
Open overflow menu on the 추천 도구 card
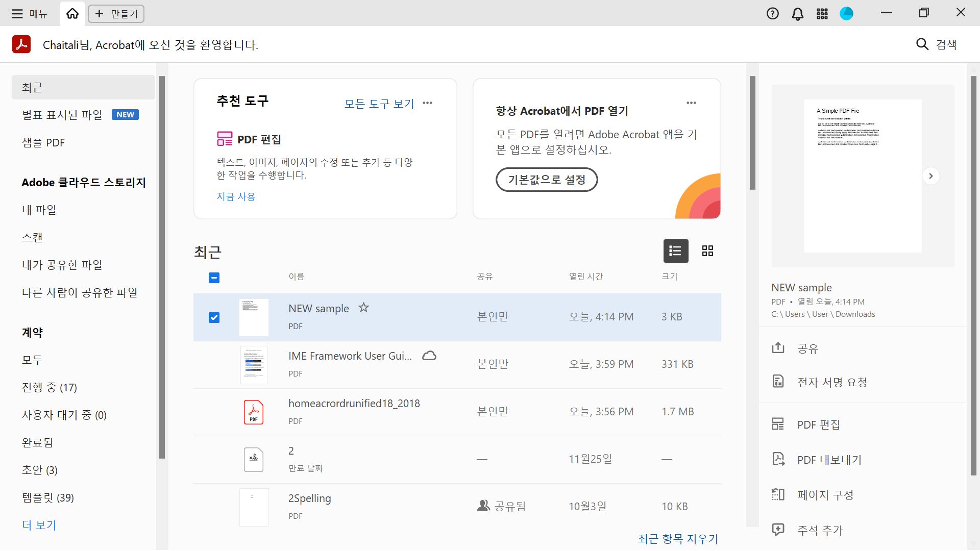[x=428, y=103]
